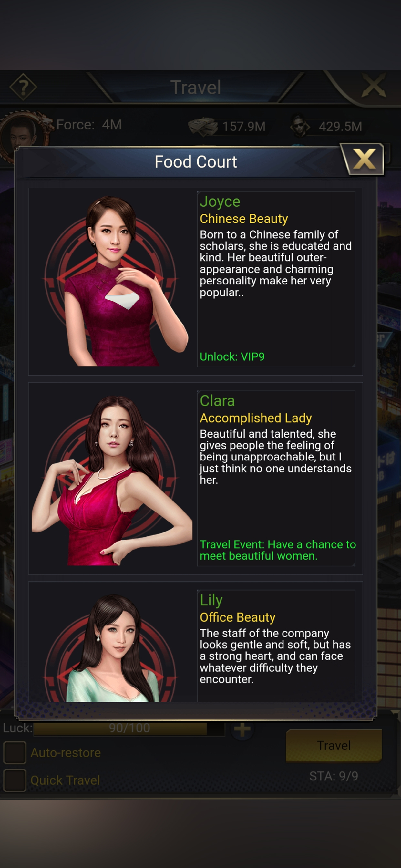Enable the Quick Travel checkbox

(15, 780)
